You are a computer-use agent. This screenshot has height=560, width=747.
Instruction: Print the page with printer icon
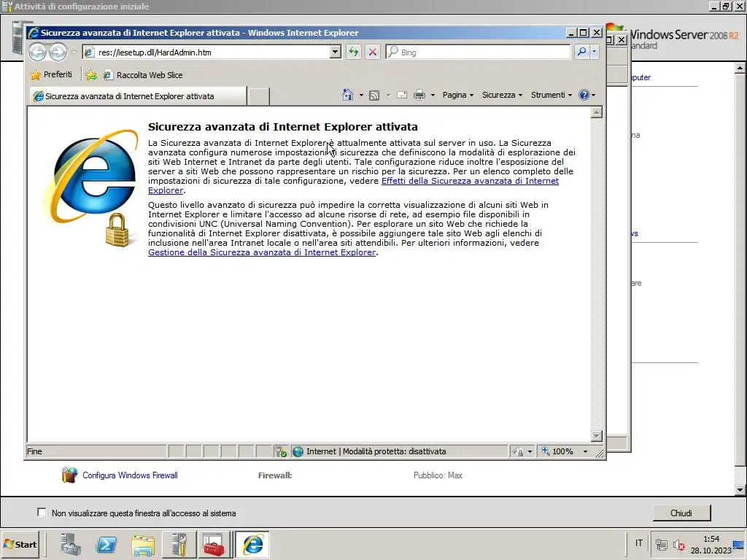coord(419,96)
